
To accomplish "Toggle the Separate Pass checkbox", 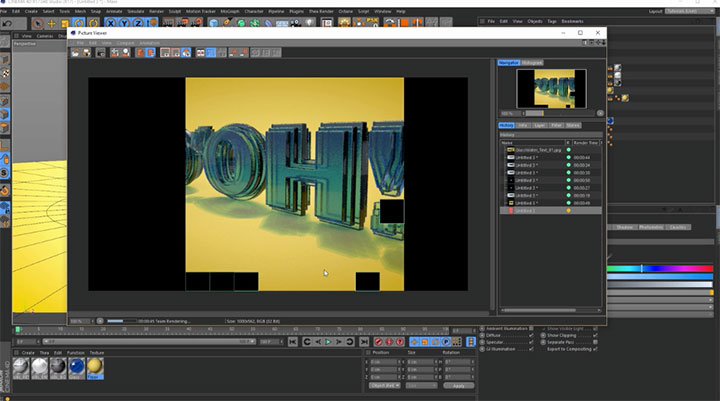I will (x=595, y=342).
